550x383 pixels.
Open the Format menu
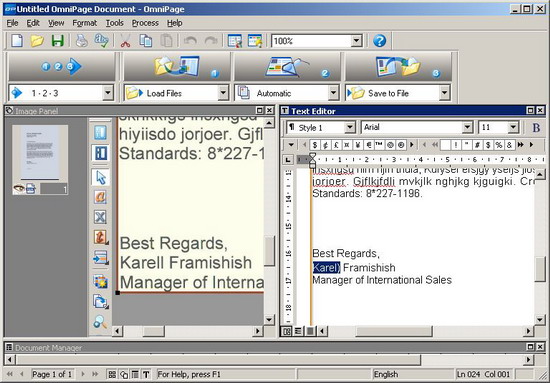coord(85,23)
